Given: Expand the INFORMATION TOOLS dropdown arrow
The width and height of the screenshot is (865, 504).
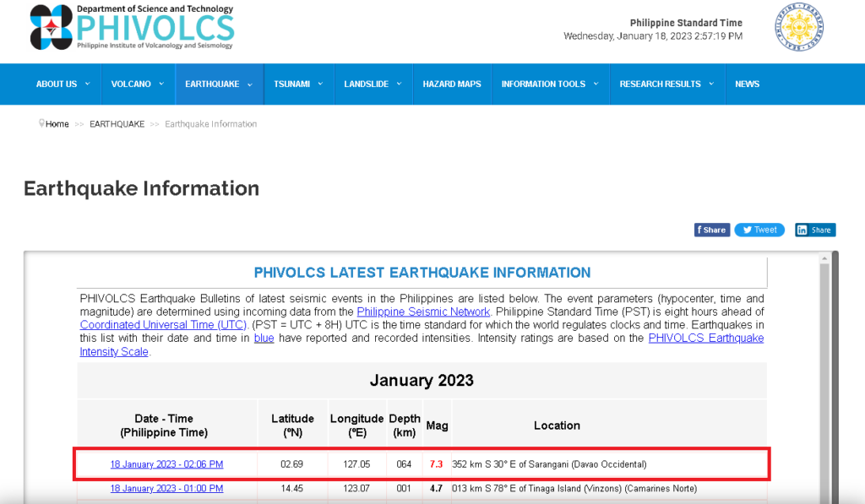Looking at the screenshot, I should click(x=596, y=84).
